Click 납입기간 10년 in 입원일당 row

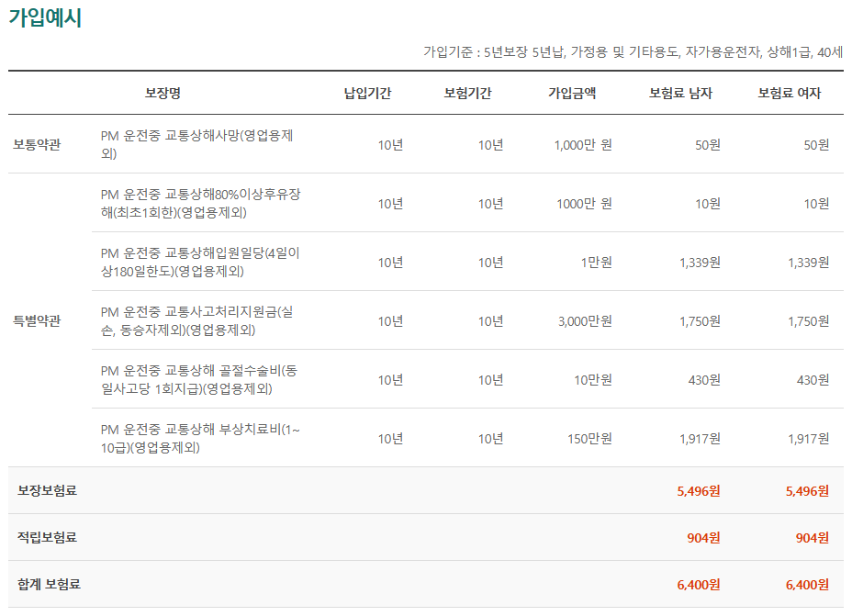pos(390,263)
